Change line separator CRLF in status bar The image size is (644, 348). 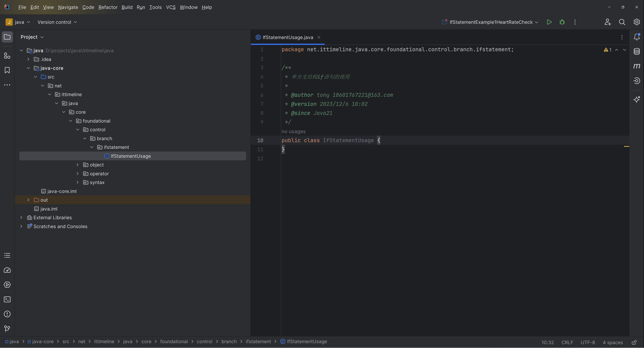(x=567, y=342)
